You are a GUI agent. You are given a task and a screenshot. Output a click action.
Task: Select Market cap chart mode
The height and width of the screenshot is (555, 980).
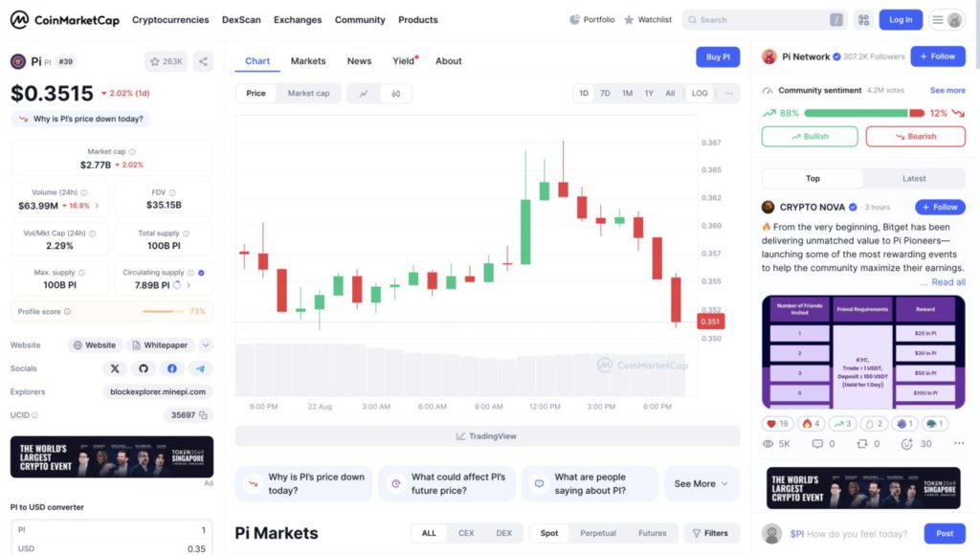tap(308, 94)
